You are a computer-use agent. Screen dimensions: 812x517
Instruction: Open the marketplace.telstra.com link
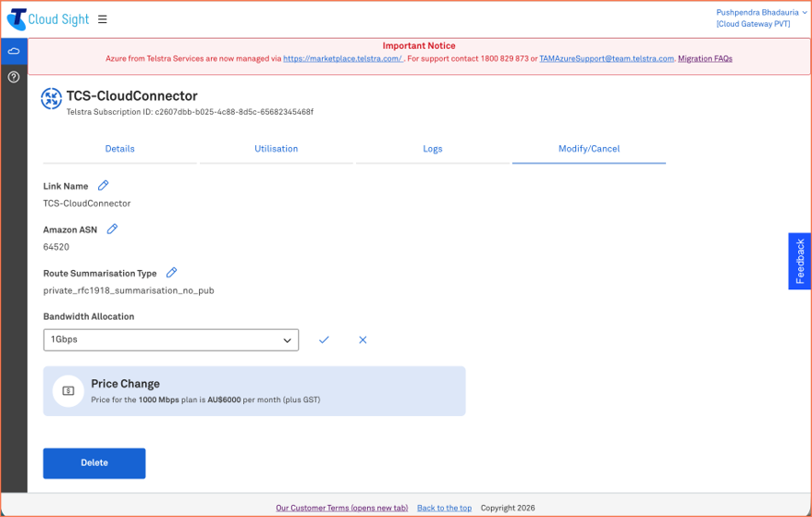pyautogui.click(x=342, y=59)
